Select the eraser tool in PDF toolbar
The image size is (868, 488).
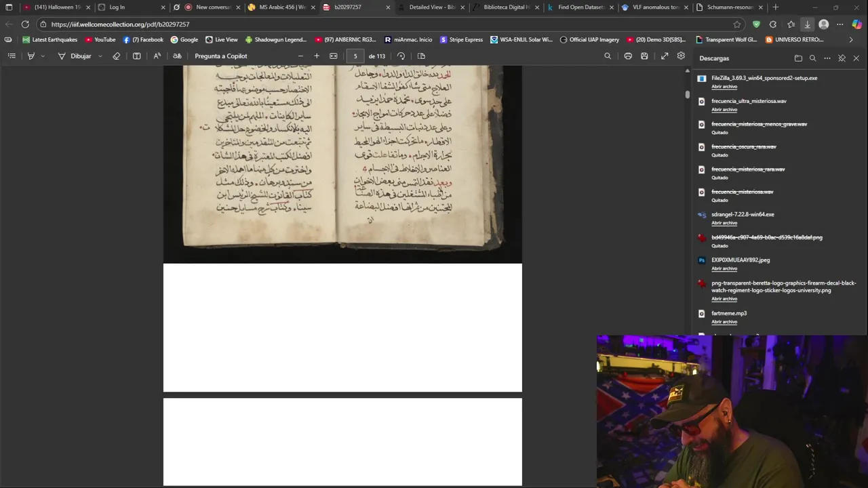click(117, 56)
